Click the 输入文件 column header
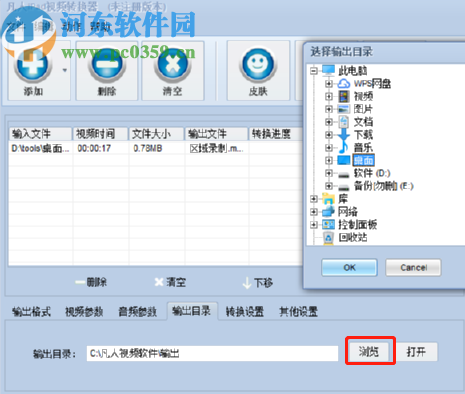This screenshot has width=465, height=394. point(40,134)
